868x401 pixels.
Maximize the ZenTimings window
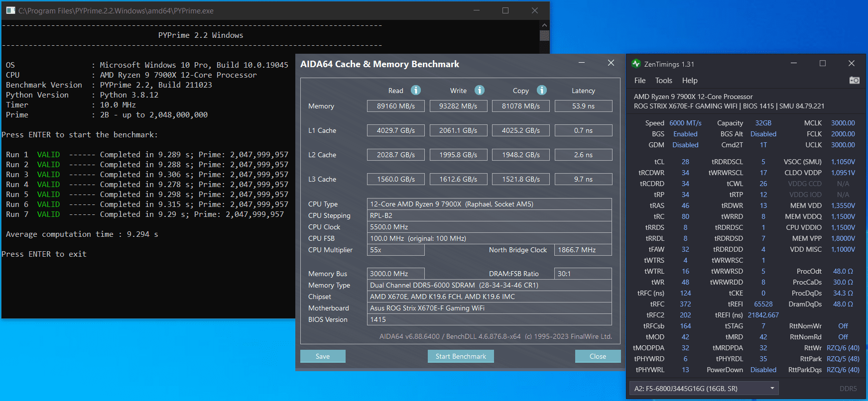[823, 63]
